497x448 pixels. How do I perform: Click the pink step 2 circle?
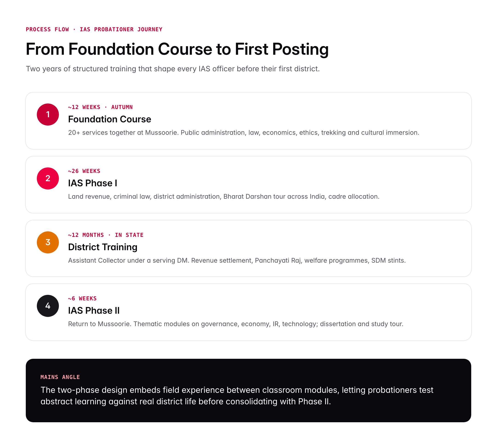(48, 178)
